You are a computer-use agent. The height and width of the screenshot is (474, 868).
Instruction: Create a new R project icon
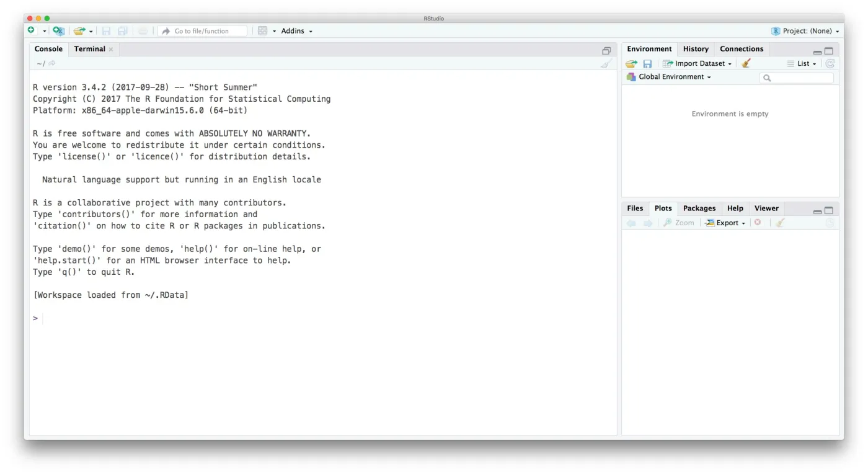pyautogui.click(x=58, y=30)
